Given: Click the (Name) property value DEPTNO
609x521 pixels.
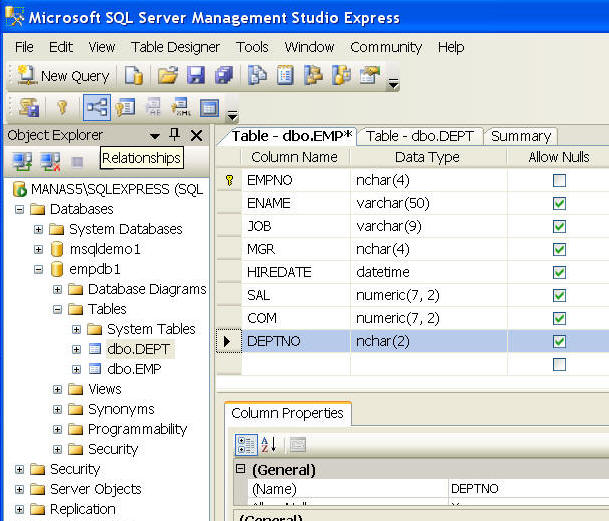Looking at the screenshot, I should (528, 489).
